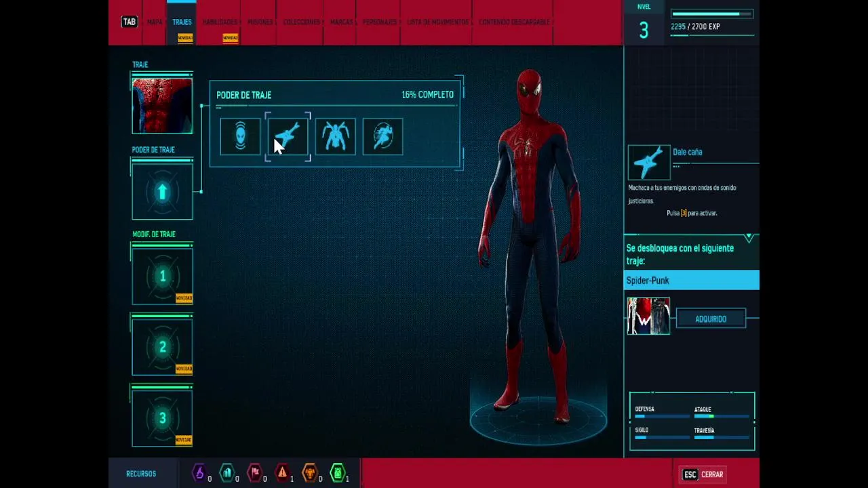
Task: Click the Novedad badge under Habilidades tab
Action: pos(231,38)
